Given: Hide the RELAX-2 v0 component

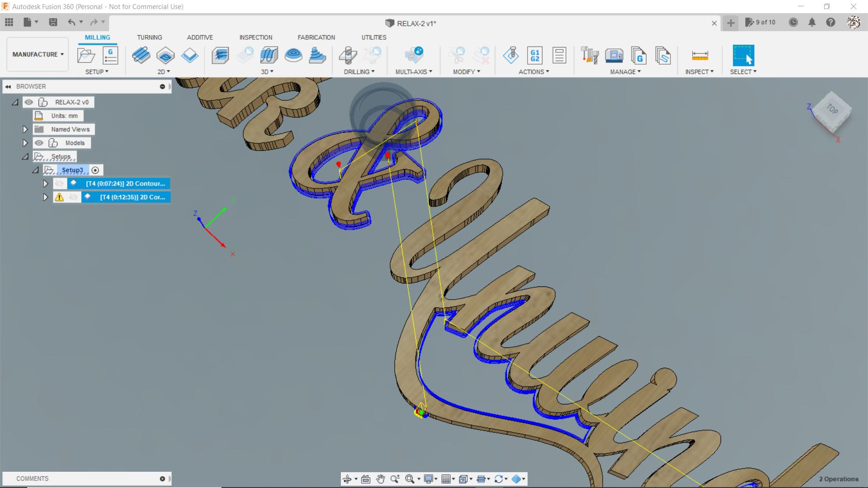Looking at the screenshot, I should tap(29, 102).
